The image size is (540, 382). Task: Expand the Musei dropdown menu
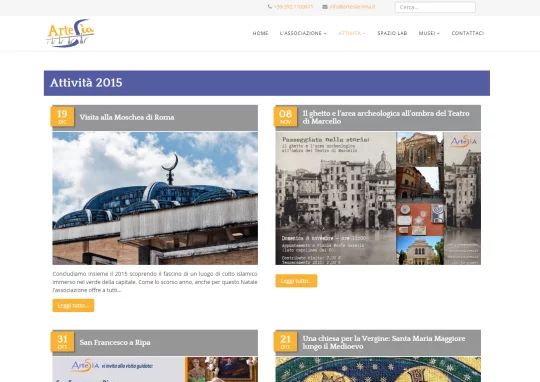point(429,33)
